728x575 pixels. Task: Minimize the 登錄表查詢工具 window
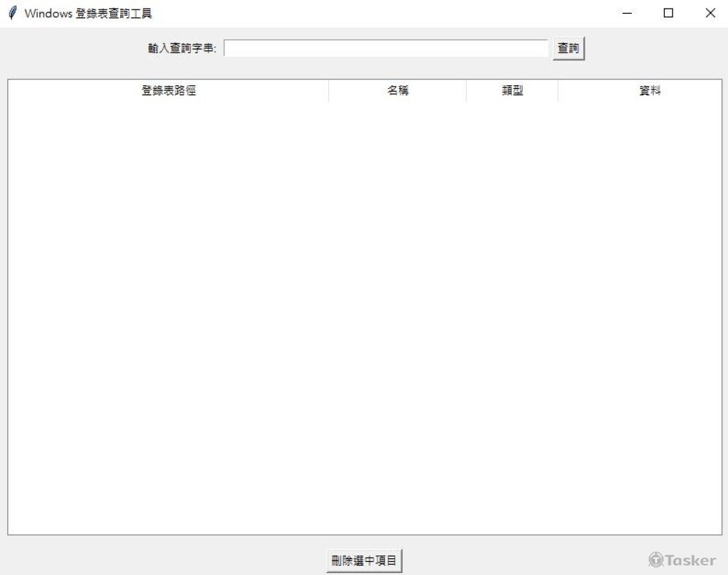[627, 13]
